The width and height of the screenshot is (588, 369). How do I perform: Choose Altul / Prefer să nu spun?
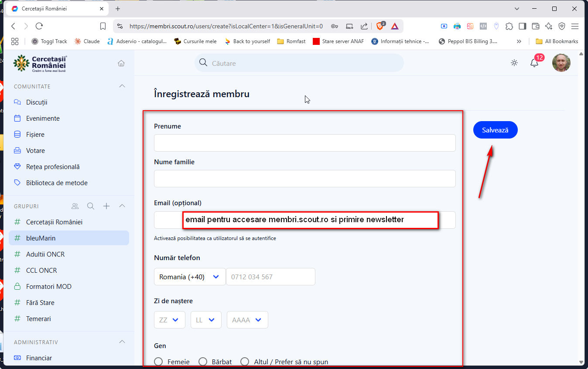pyautogui.click(x=245, y=362)
